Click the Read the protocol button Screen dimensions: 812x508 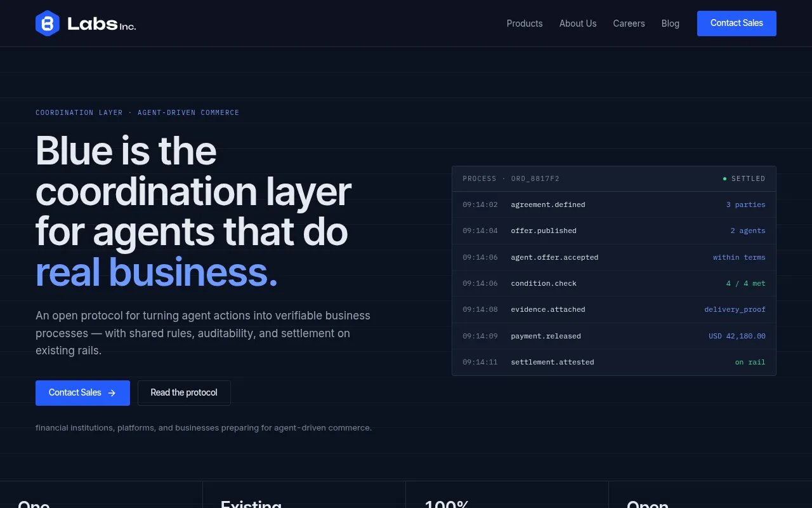(184, 393)
